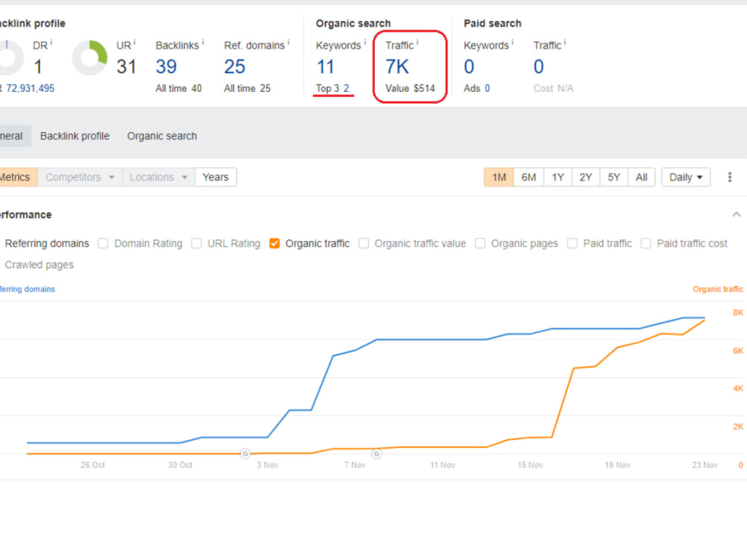747x560 pixels.
Task: Click the 26 Oct date label
Action: coord(93,464)
